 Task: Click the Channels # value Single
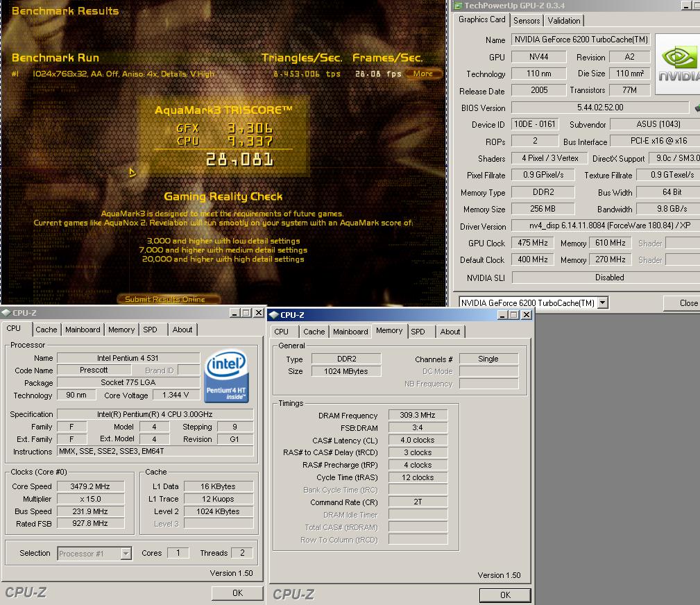point(488,359)
